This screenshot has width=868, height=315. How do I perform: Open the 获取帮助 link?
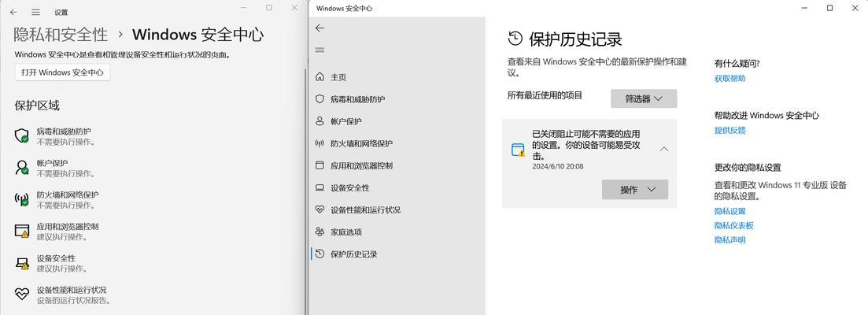coord(729,78)
